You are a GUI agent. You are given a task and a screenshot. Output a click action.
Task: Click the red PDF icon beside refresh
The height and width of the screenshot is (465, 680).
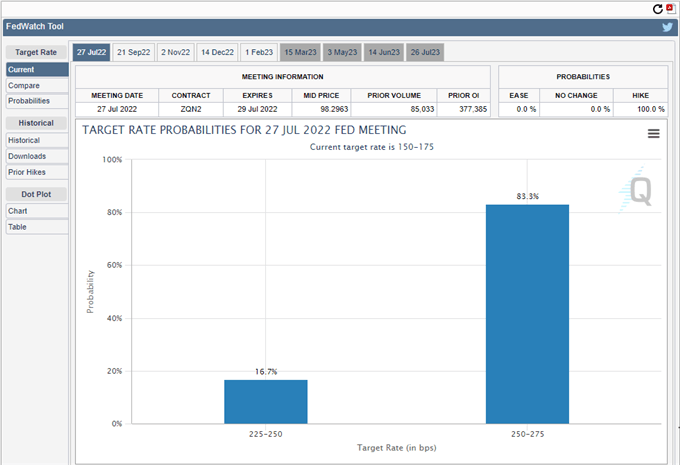coord(670,9)
